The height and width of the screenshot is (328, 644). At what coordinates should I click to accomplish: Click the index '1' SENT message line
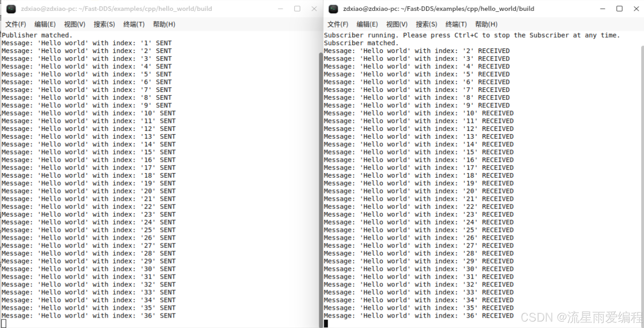point(87,43)
